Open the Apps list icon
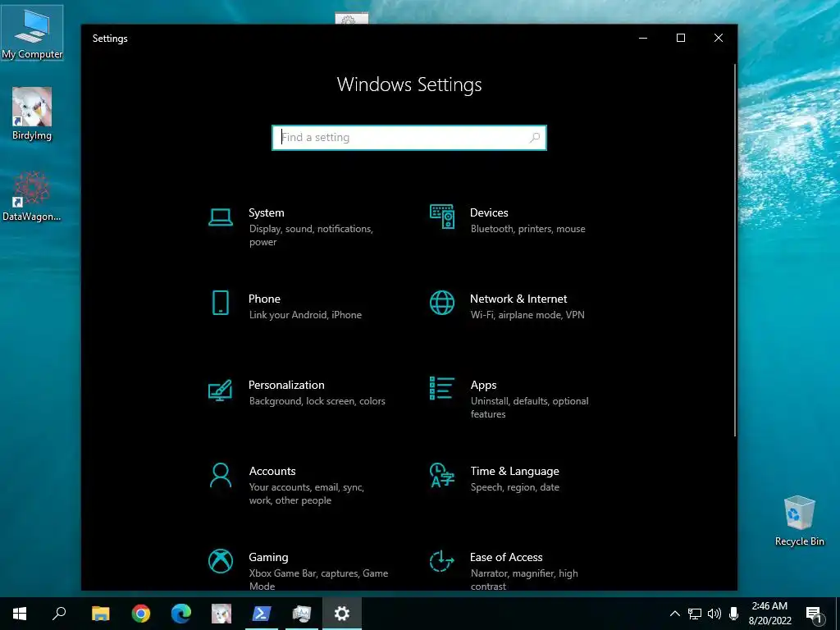 click(x=442, y=388)
